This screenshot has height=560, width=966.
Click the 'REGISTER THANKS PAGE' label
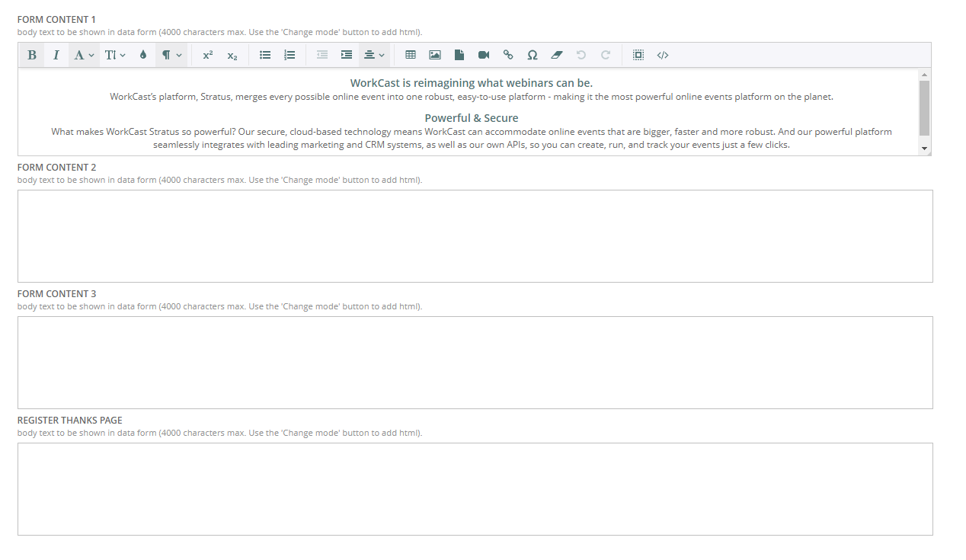coord(69,420)
